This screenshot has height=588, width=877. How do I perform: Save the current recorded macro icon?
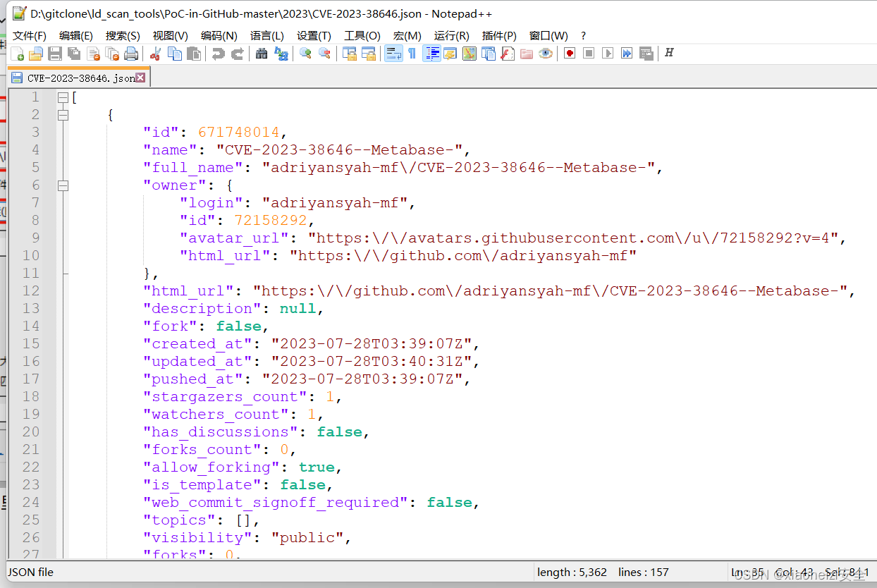[x=646, y=54]
